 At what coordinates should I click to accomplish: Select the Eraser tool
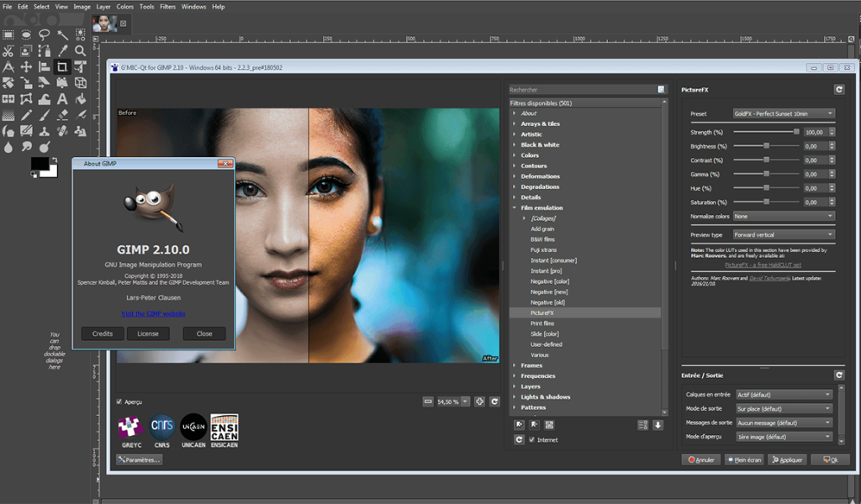(x=62, y=115)
